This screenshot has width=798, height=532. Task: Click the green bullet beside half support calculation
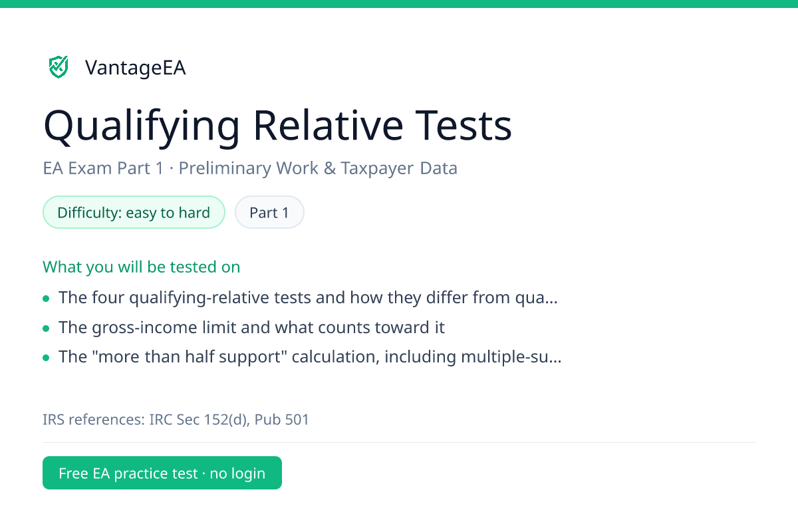coord(46,358)
